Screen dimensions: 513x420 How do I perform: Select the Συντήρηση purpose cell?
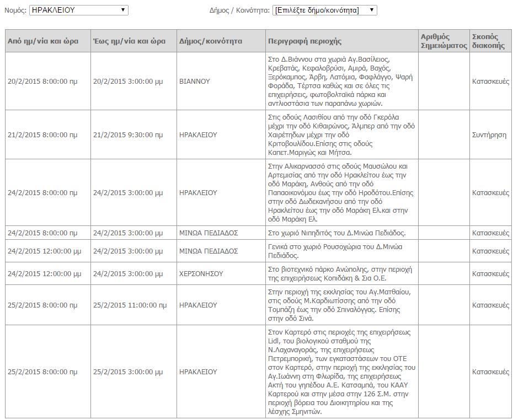click(489, 135)
